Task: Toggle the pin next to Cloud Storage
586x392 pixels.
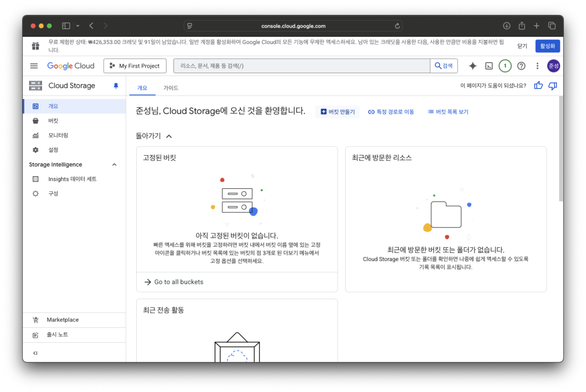Action: click(x=116, y=86)
